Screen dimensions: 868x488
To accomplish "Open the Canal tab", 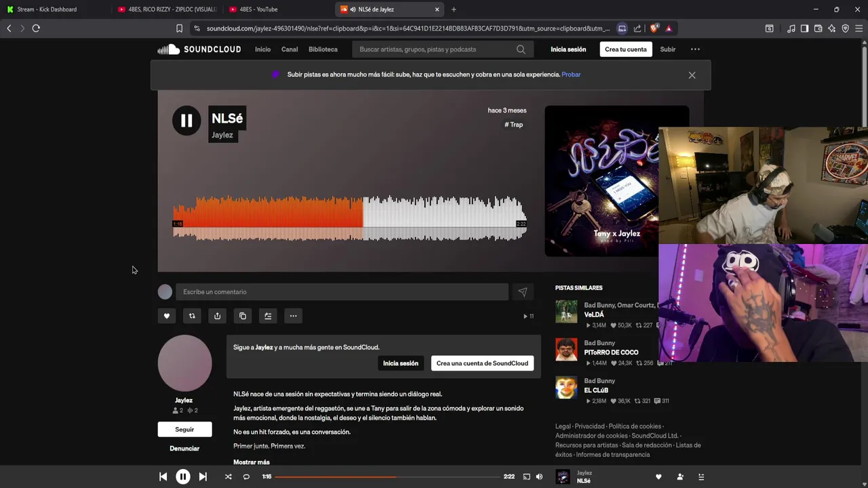I will [290, 49].
